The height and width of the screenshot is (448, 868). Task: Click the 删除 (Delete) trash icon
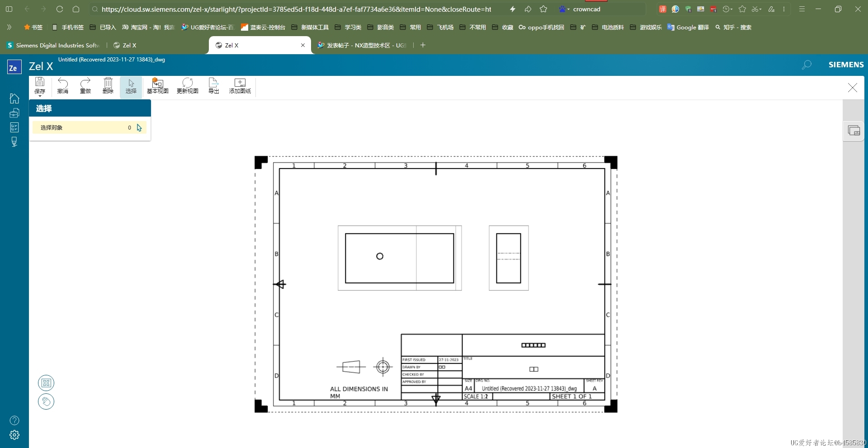tap(108, 85)
